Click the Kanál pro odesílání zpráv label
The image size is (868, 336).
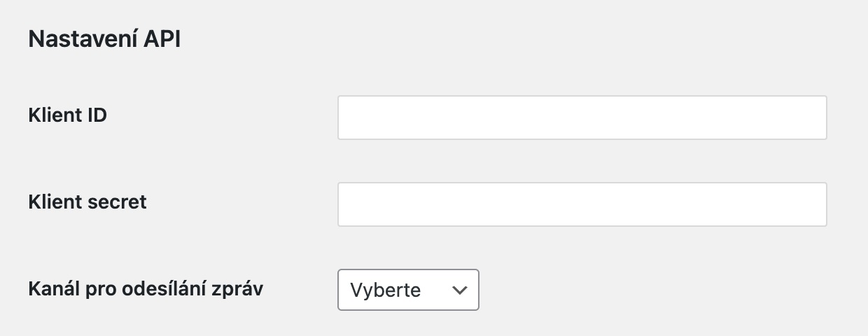click(146, 288)
